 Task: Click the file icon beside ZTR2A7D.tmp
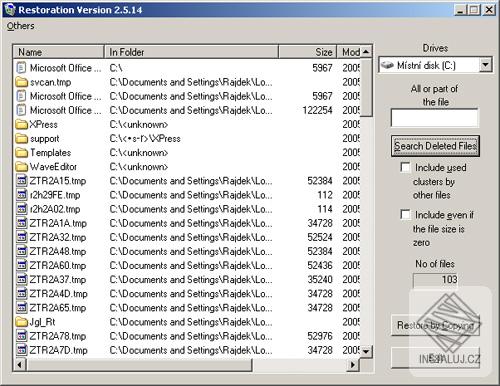(21, 350)
